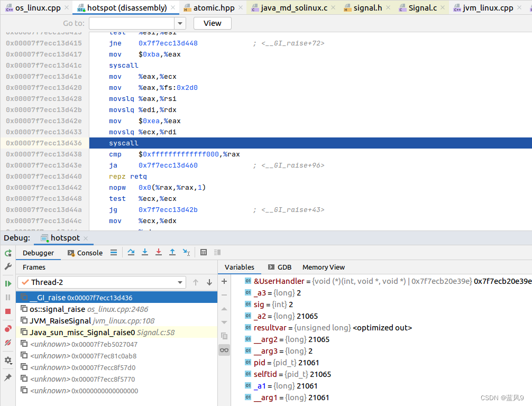Viewport: 532px width, 406px height.
Task: Click the View button
Action: coord(213,23)
